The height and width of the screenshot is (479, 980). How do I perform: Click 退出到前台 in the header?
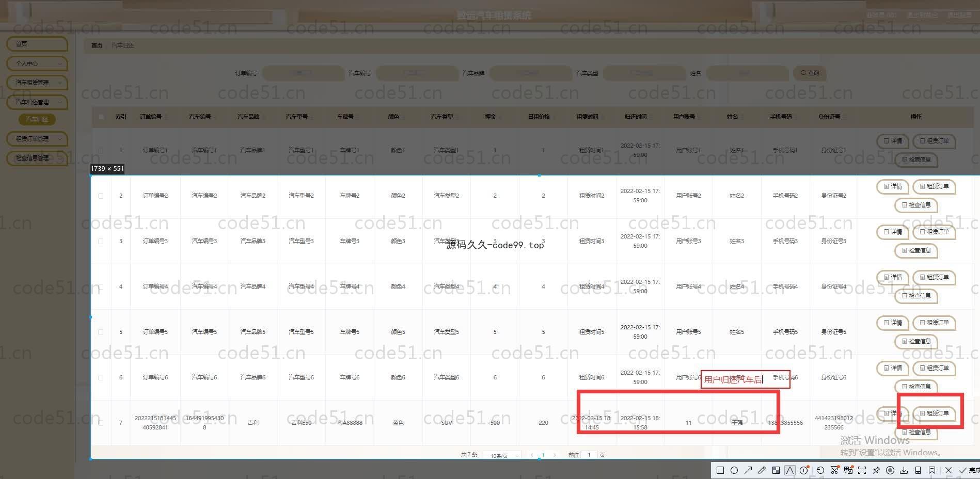pos(922,15)
